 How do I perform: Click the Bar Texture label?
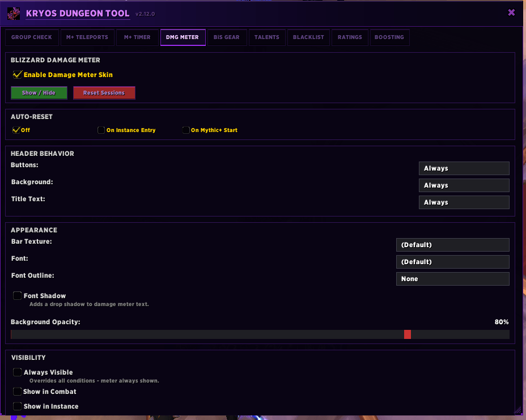point(32,241)
